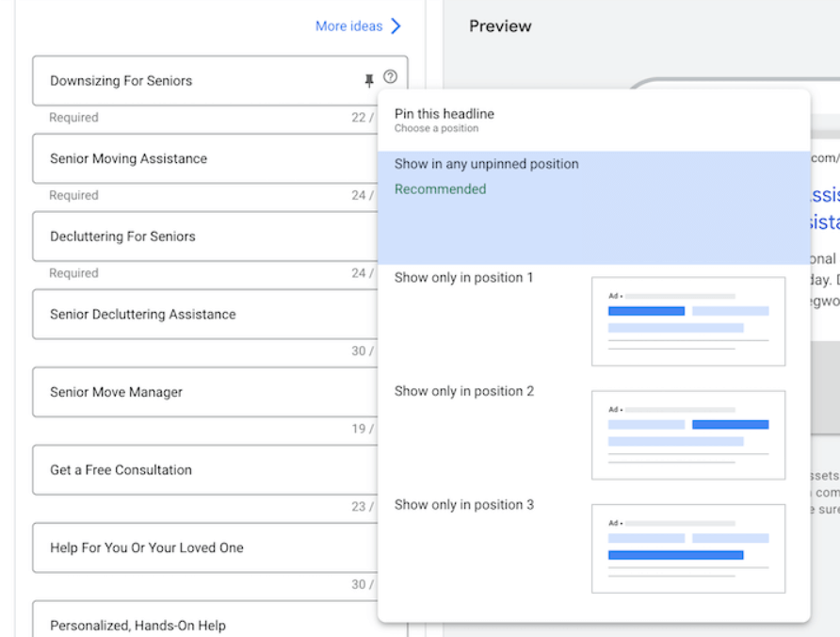Open the help icon beside the pin
Image resolution: width=840 pixels, height=637 pixels.
click(x=390, y=77)
